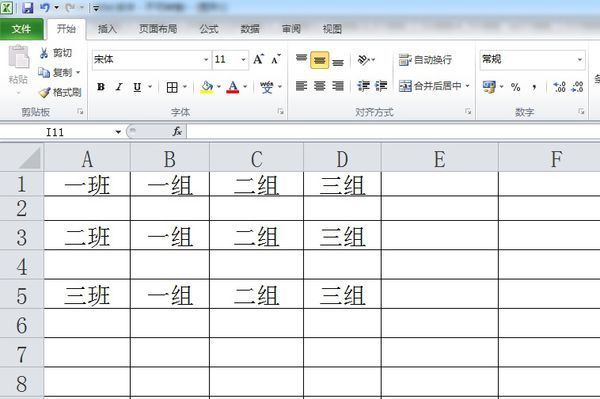Open the font size 11 dropdown

coord(243,60)
